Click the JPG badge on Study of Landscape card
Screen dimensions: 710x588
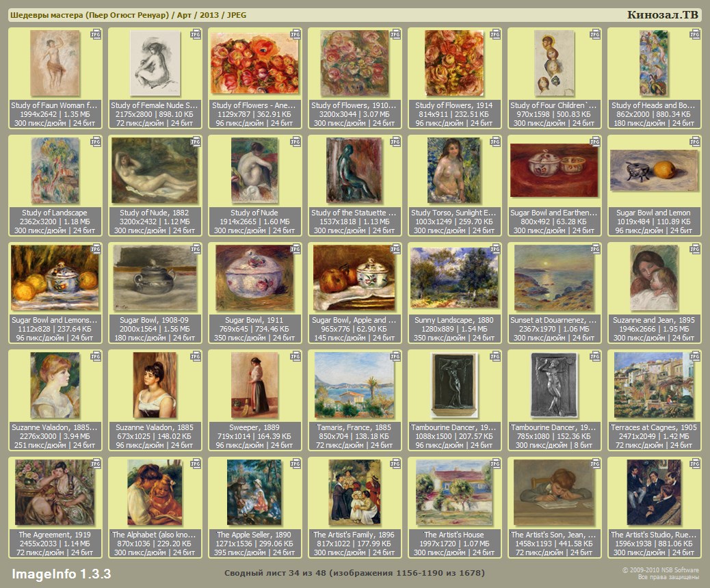click(x=96, y=142)
